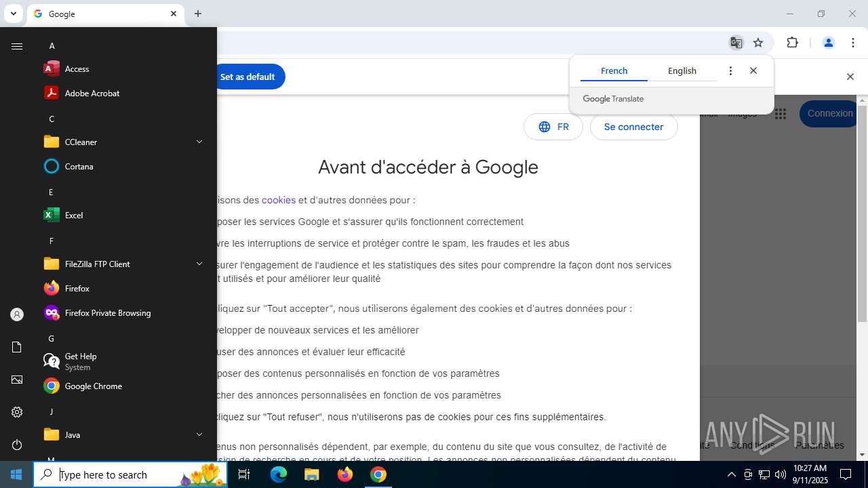Image resolution: width=868 pixels, height=488 pixels.
Task: Open Pictures from the Start sidebar
Action: [x=17, y=380]
